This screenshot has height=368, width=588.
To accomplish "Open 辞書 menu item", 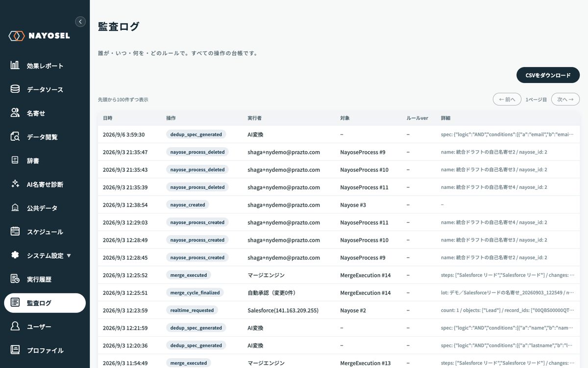I will pos(45,160).
